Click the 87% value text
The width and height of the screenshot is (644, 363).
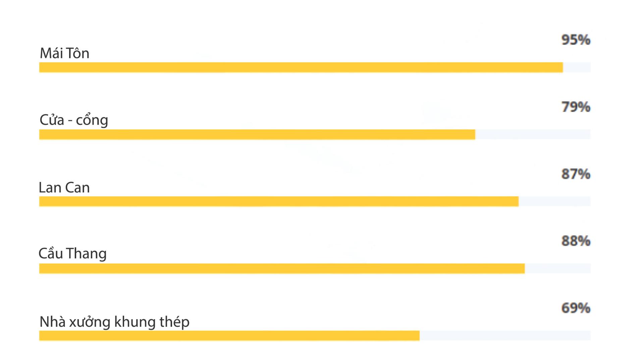click(576, 174)
